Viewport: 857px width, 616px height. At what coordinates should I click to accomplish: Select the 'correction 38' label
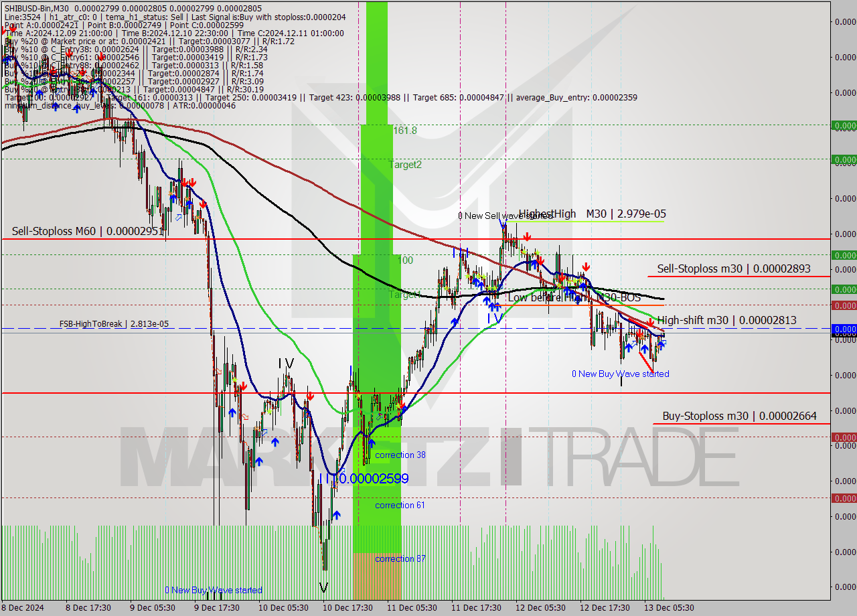(400, 455)
